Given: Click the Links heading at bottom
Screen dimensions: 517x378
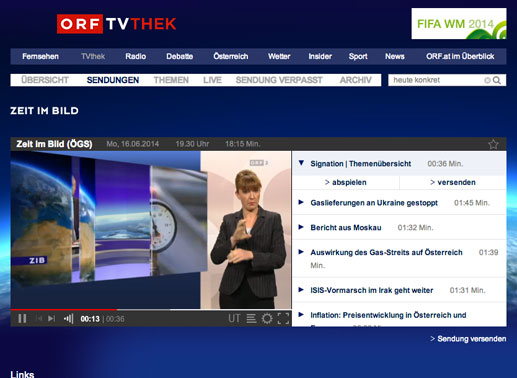Looking at the screenshot, I should tap(22, 374).
